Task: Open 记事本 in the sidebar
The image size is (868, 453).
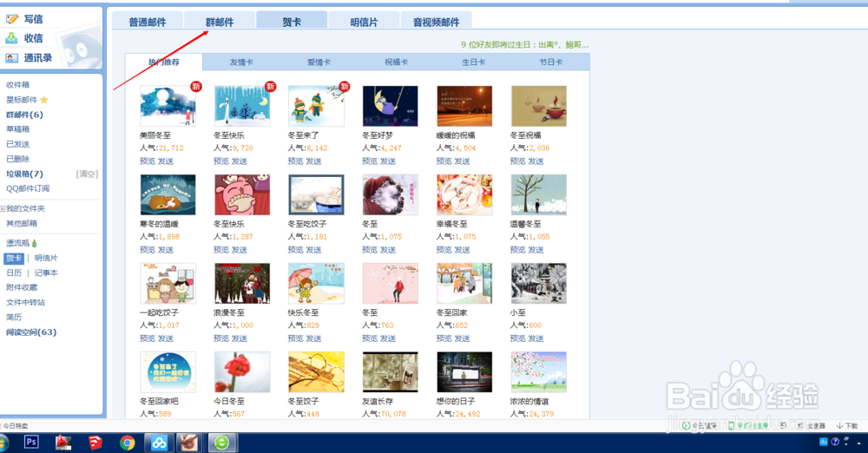Action: tap(46, 273)
